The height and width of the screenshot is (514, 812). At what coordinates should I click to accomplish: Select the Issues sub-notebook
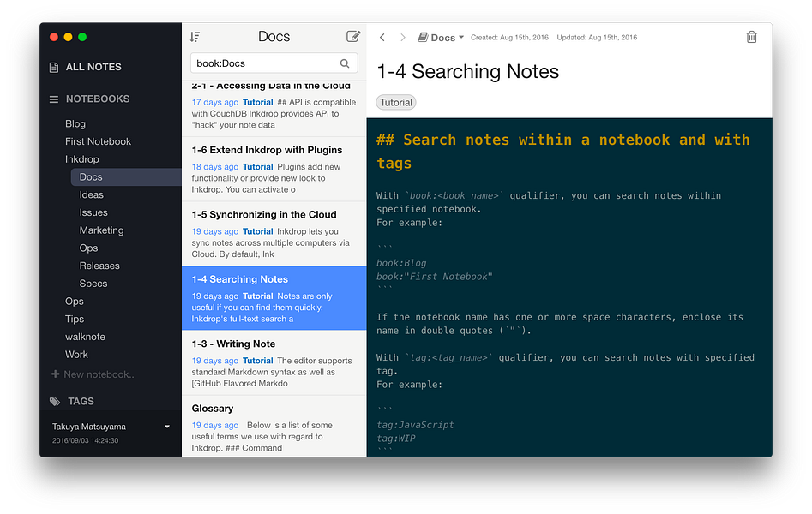93,212
